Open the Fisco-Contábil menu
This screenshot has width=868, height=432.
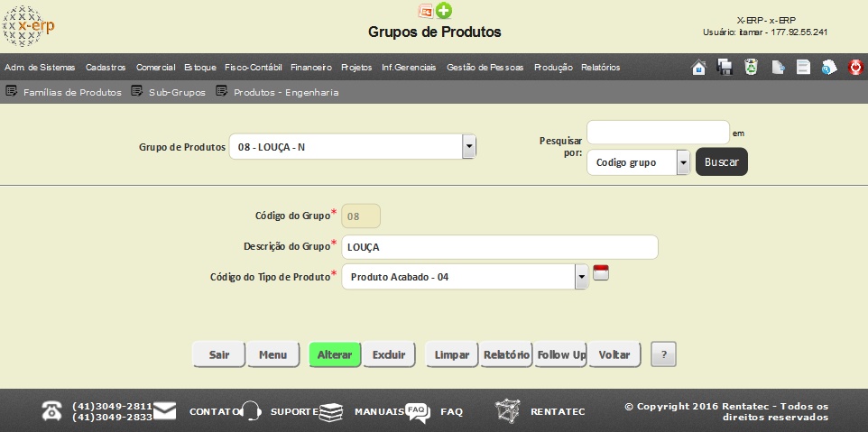click(x=255, y=68)
